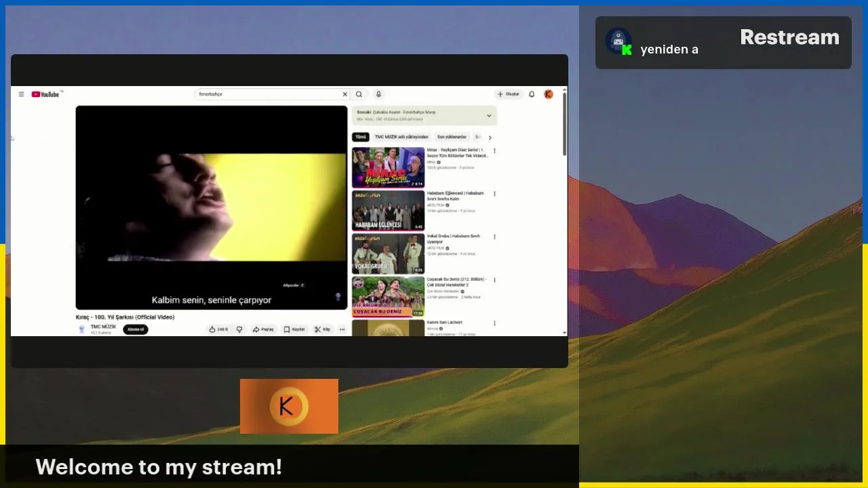This screenshot has width=868, height=488.
Task: Start voice search with the microphone icon
Action: click(x=378, y=94)
